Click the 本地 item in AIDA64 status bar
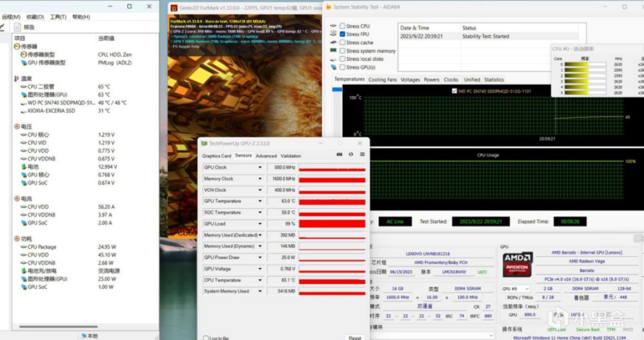 (89, 336)
